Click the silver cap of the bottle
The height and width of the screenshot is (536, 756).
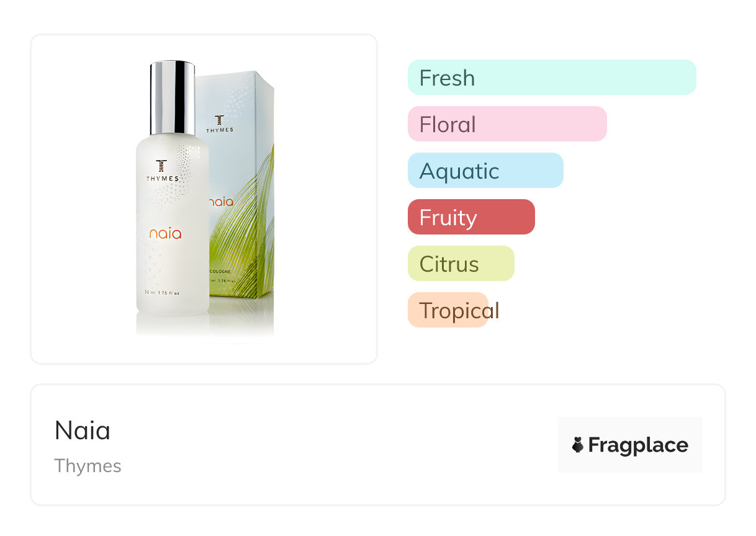[x=172, y=97]
